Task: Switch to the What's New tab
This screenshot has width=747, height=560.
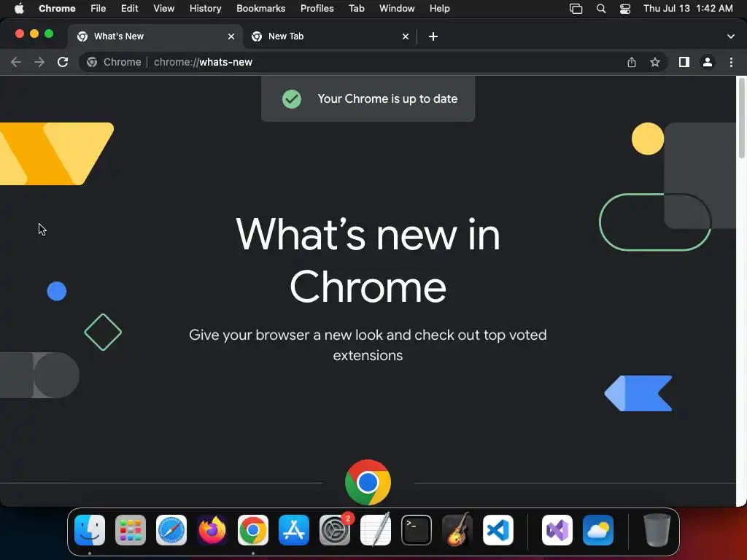Action: [155, 36]
